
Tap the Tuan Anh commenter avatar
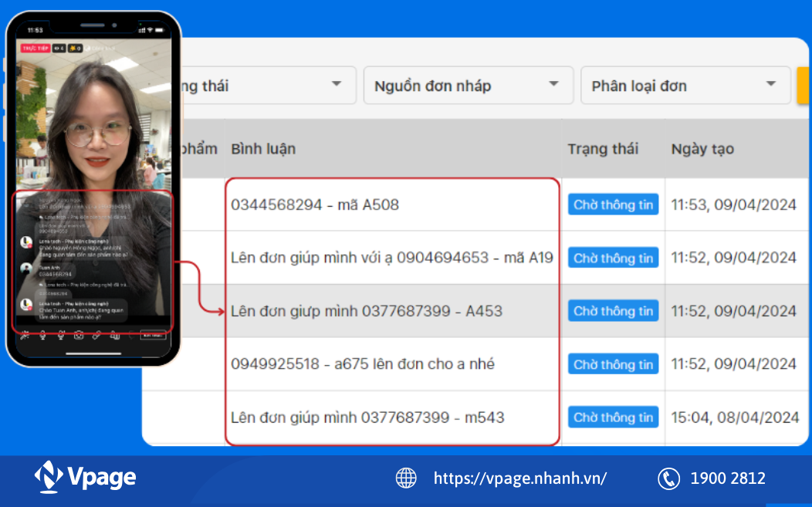point(26,269)
